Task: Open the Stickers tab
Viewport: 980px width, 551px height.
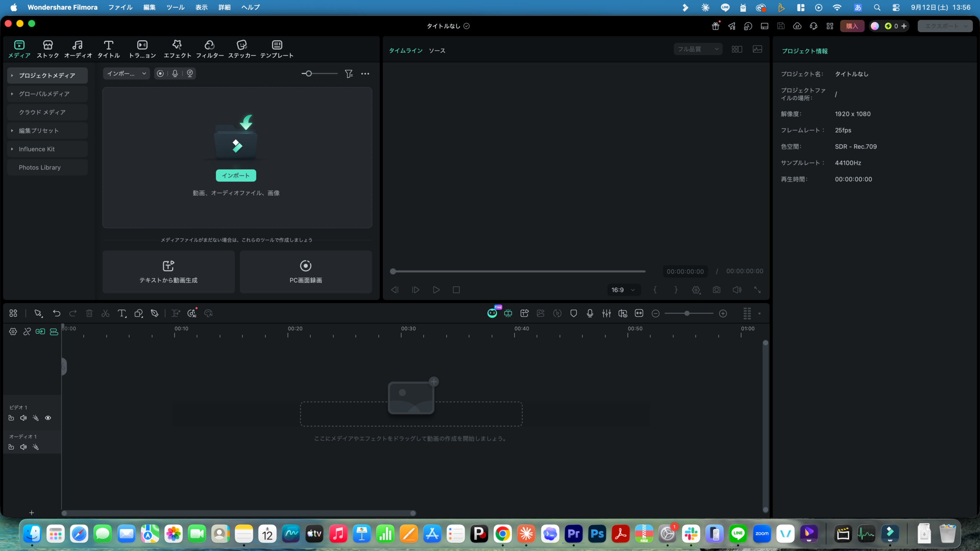Action: (242, 49)
